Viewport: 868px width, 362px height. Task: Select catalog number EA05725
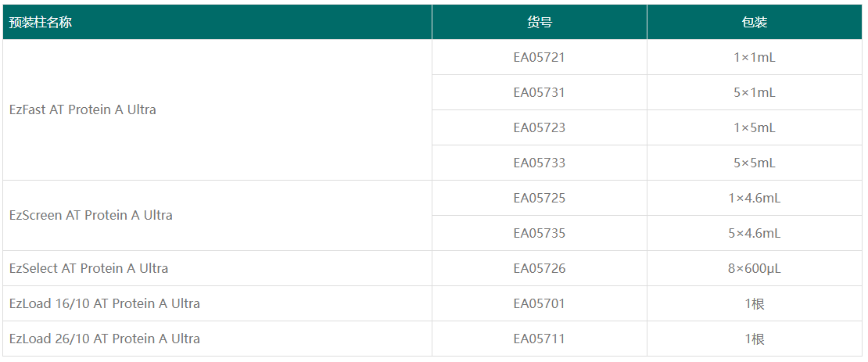tap(539, 198)
